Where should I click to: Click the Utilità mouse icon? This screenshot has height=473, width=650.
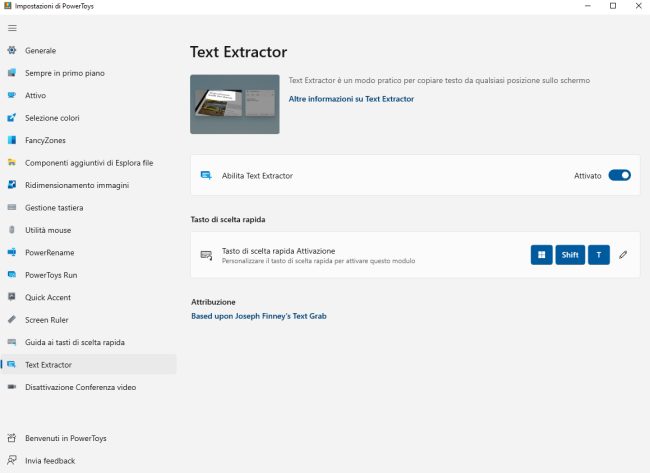(x=12, y=229)
